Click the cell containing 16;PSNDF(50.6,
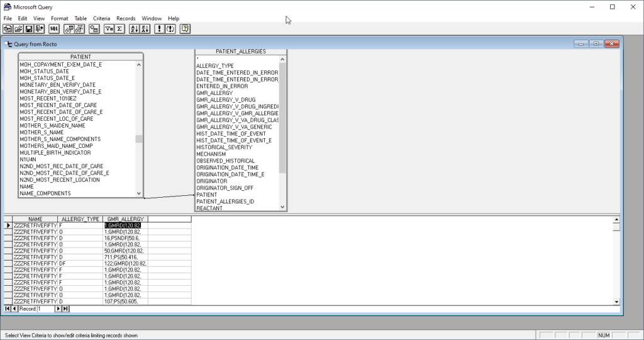The image size is (644, 340). 125,238
